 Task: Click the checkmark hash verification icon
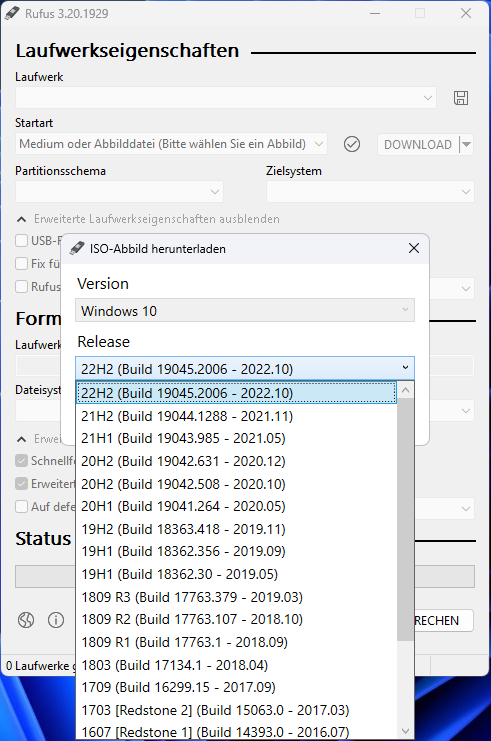[352, 144]
